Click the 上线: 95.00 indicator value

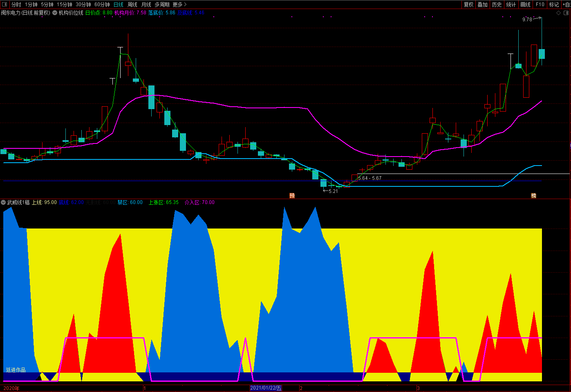pos(44,202)
